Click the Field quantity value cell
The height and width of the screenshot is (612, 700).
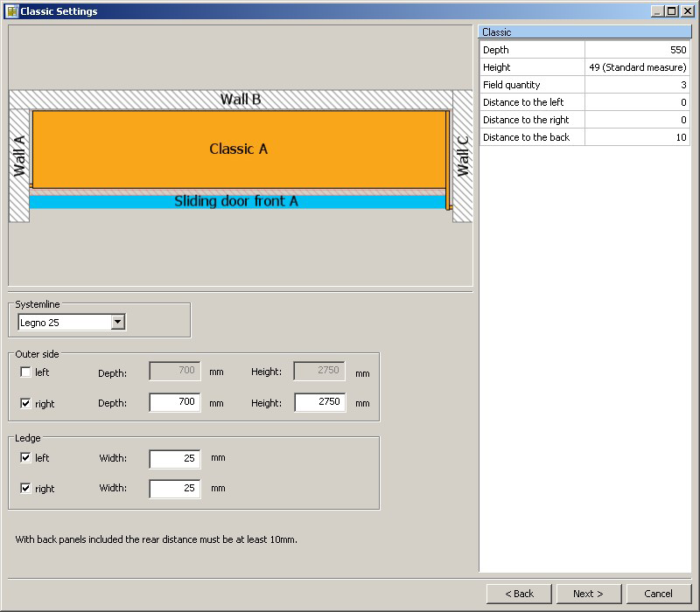point(637,85)
